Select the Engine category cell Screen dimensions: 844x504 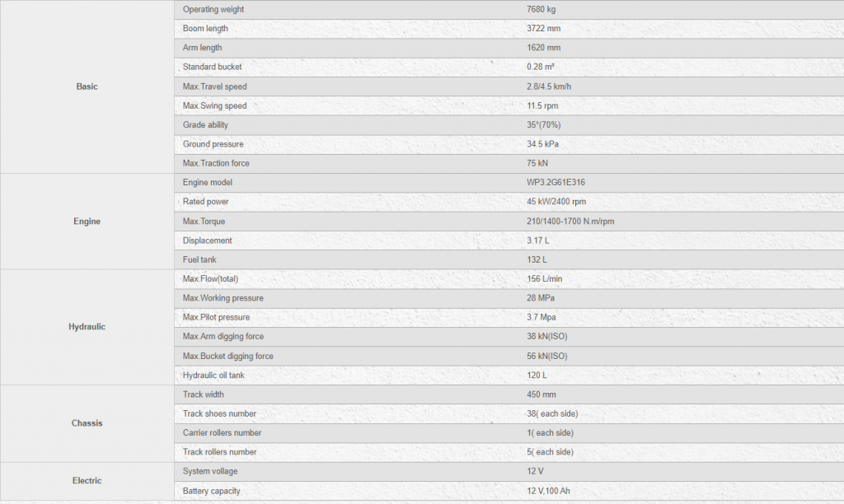[87, 221]
